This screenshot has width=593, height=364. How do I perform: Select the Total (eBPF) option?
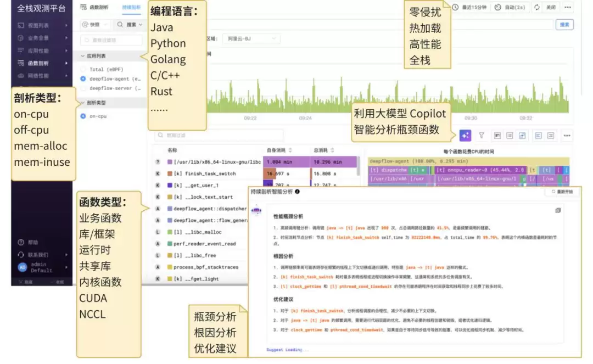[x=82, y=69]
